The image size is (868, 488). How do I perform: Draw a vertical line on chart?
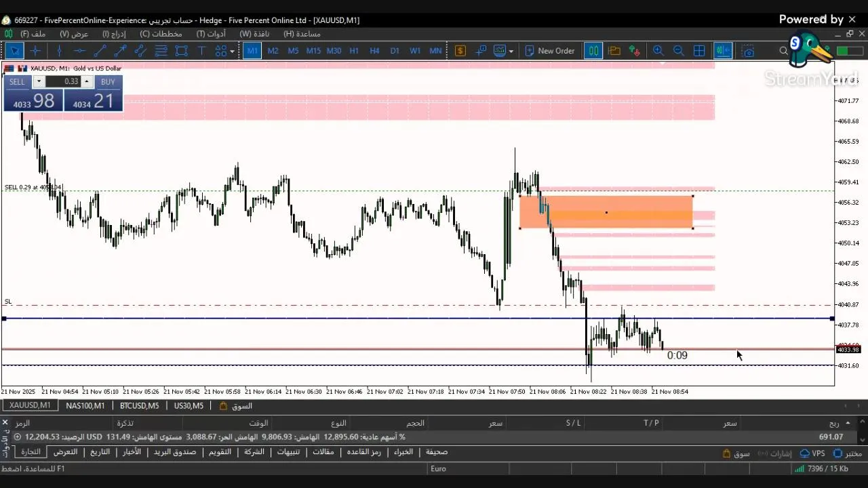pos(60,51)
